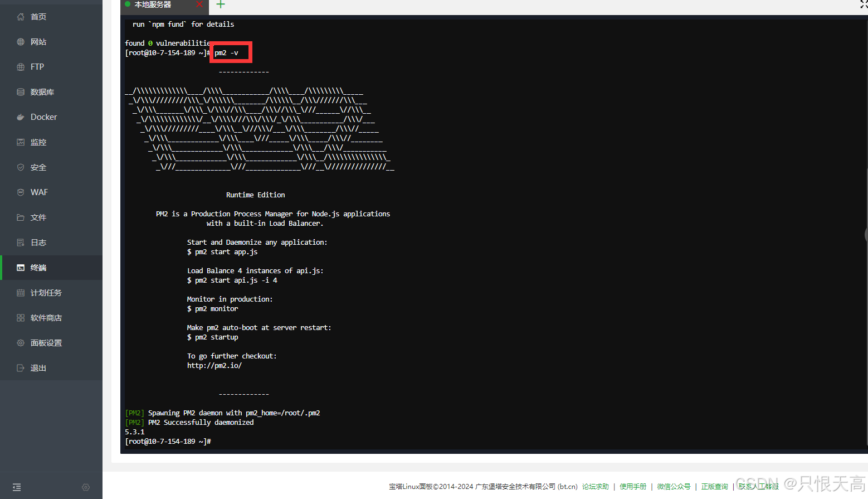This screenshot has width=868, height=499.
Task: Click http://pm2.io/ text in terminal
Action: [x=214, y=366]
